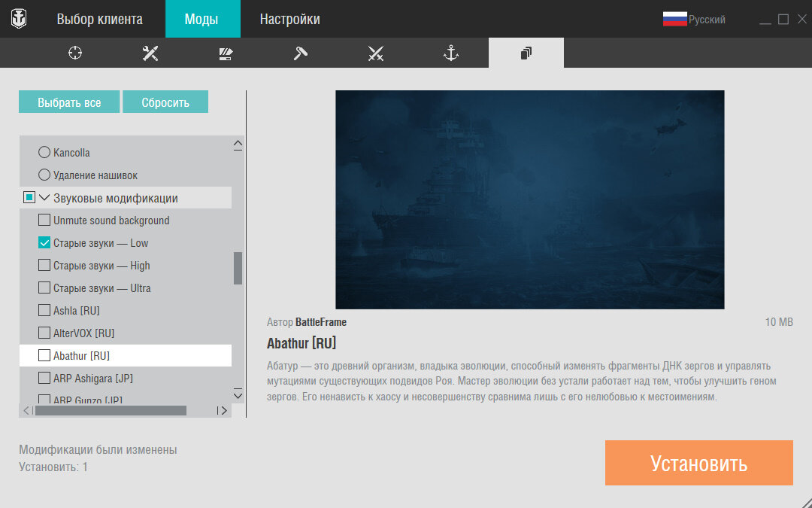Select the Kancolla list row label
Image resolution: width=812 pixels, height=508 pixels.
coord(71,153)
